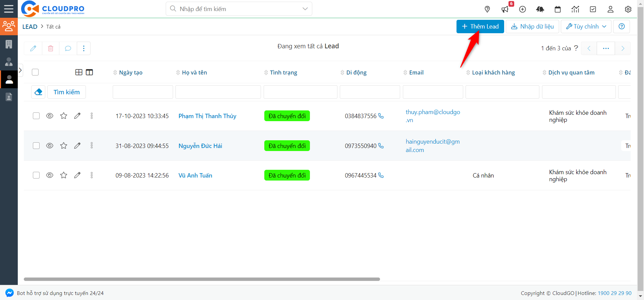
Task: Open announcements megaphone with badge 6
Action: (x=505, y=9)
